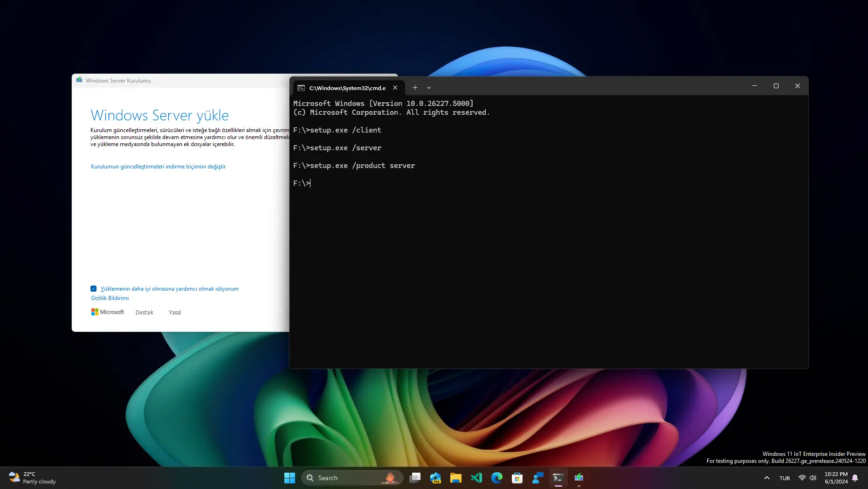Toggle the 'Yüklemenin daha iyi olmasına yardımcı' checkbox
Image resolution: width=868 pixels, height=489 pixels.
tap(94, 289)
